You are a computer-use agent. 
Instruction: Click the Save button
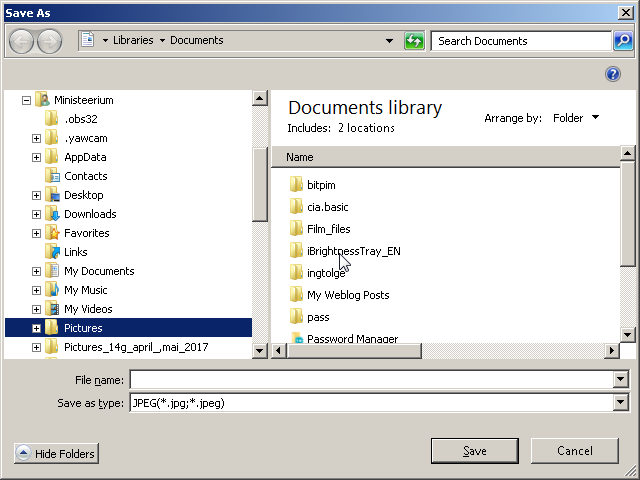tap(475, 451)
